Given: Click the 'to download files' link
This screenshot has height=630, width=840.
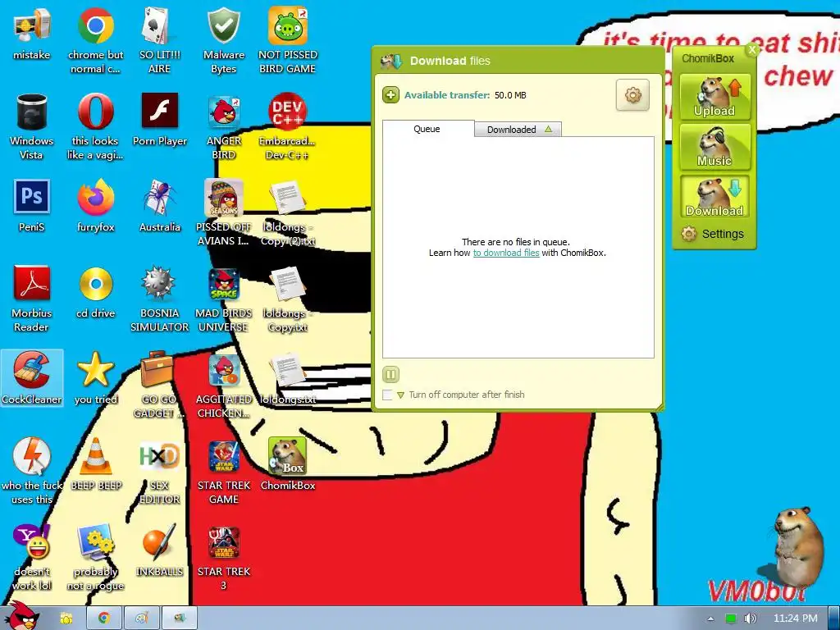Looking at the screenshot, I should [x=505, y=253].
